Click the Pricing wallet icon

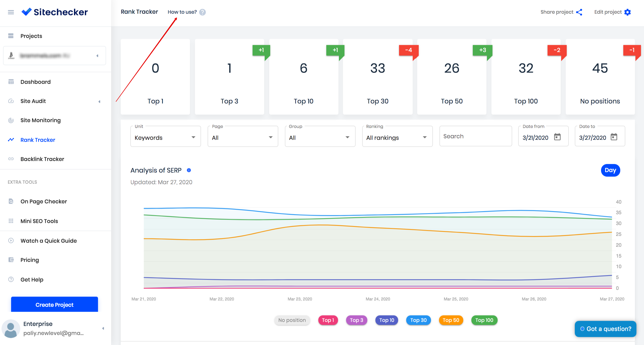[11, 260]
